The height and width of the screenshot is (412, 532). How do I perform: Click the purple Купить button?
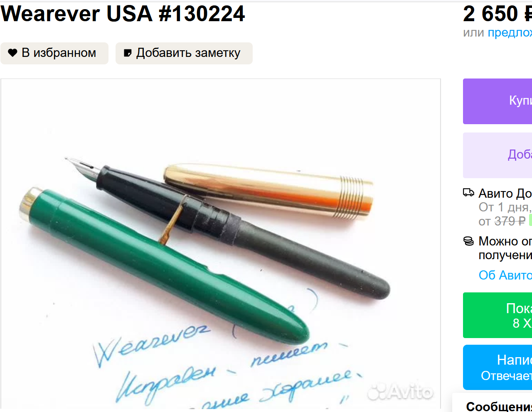(498, 101)
